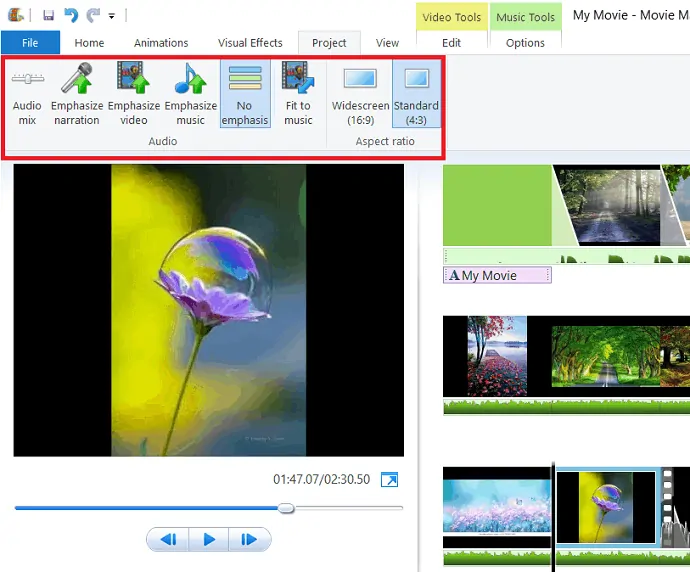Image resolution: width=690 pixels, height=572 pixels.
Task: Step to previous frame
Action: point(168,539)
